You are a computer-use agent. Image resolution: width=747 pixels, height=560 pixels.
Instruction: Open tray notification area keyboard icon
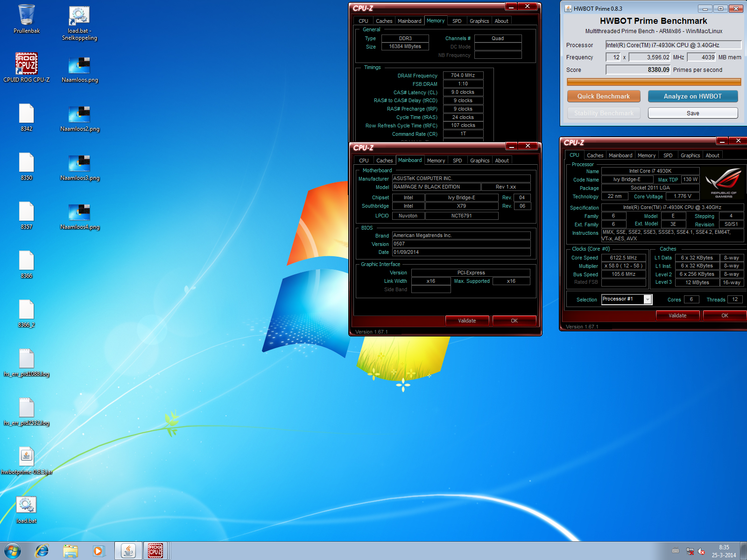pos(676,551)
